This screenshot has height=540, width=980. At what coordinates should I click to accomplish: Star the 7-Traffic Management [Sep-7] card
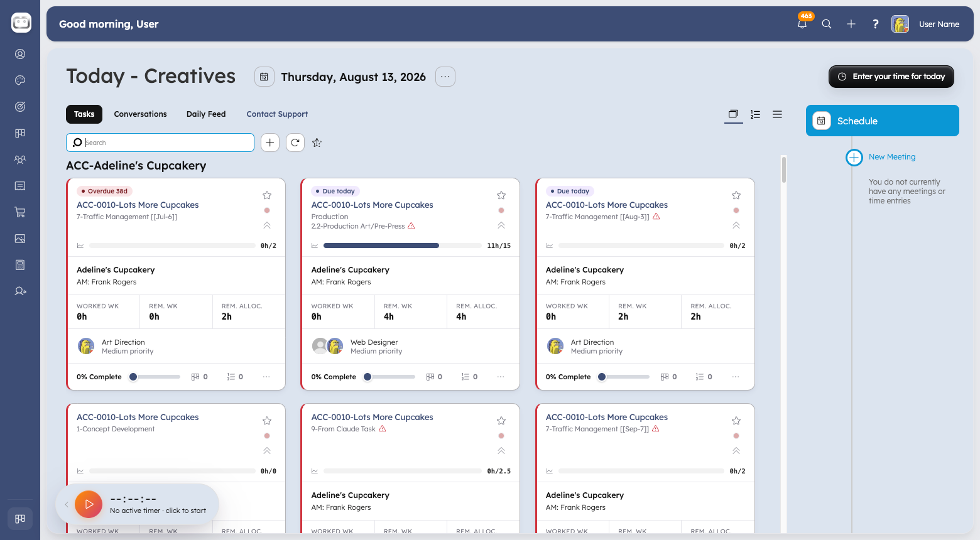[x=736, y=421]
